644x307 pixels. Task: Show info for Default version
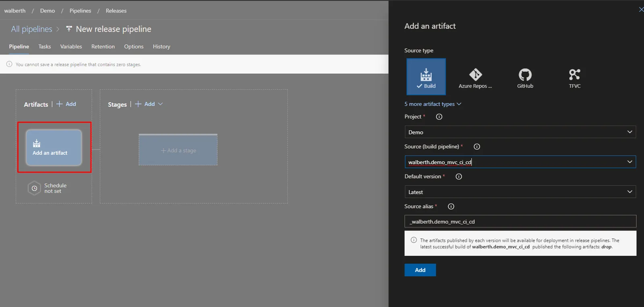click(459, 176)
